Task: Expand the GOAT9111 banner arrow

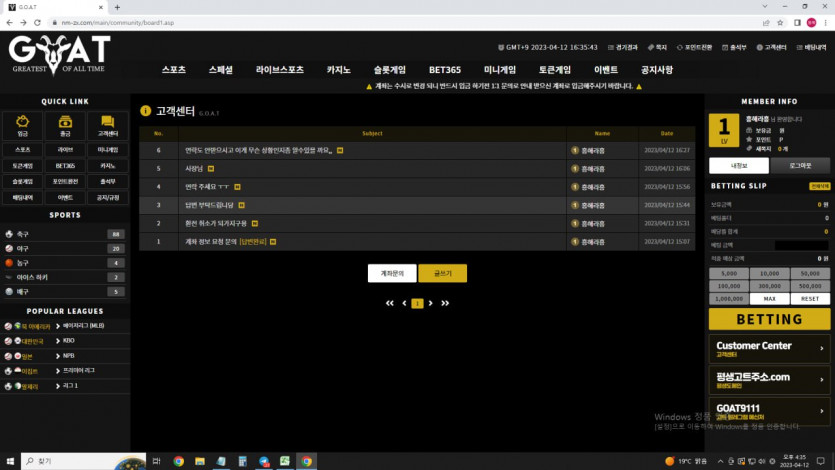Action: (x=822, y=411)
